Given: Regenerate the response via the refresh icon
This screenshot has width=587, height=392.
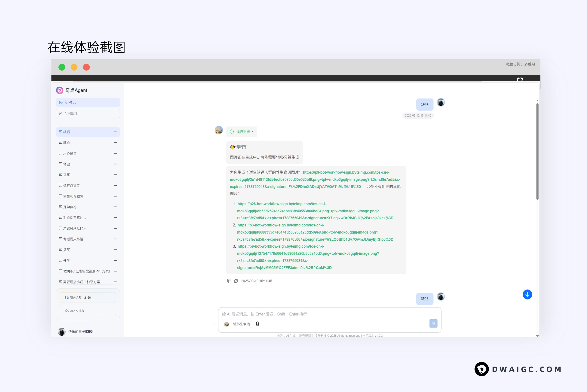Looking at the screenshot, I should 236,281.
